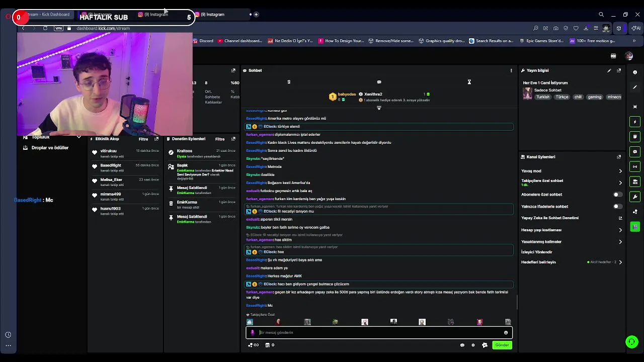Open the Epic Games Store bookmark
Image resolution: width=644 pixels, height=362 pixels.
(541, 41)
